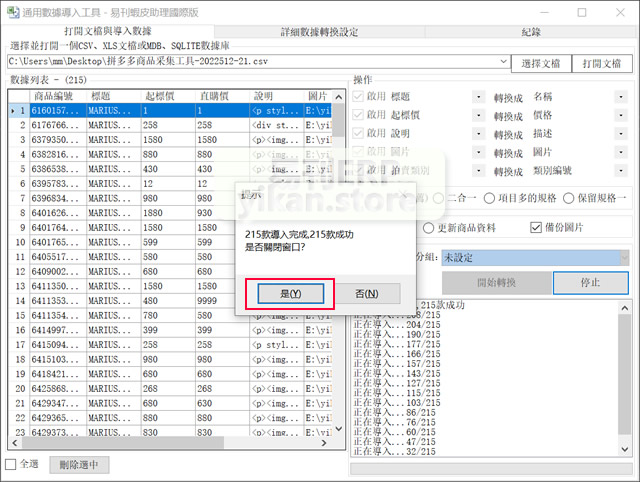Viewport: 640px width, 482px height.
Task: Click the CSV file path input field
Action: (x=256, y=63)
